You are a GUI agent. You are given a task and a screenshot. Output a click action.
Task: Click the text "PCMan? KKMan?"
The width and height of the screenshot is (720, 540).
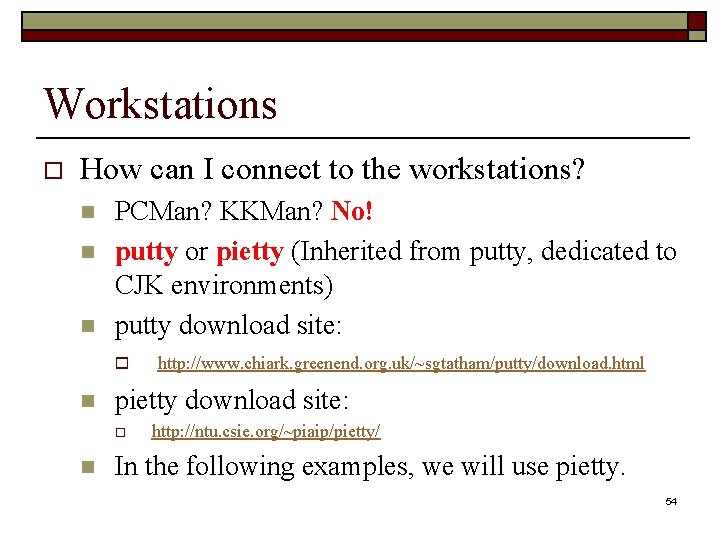(x=219, y=211)
